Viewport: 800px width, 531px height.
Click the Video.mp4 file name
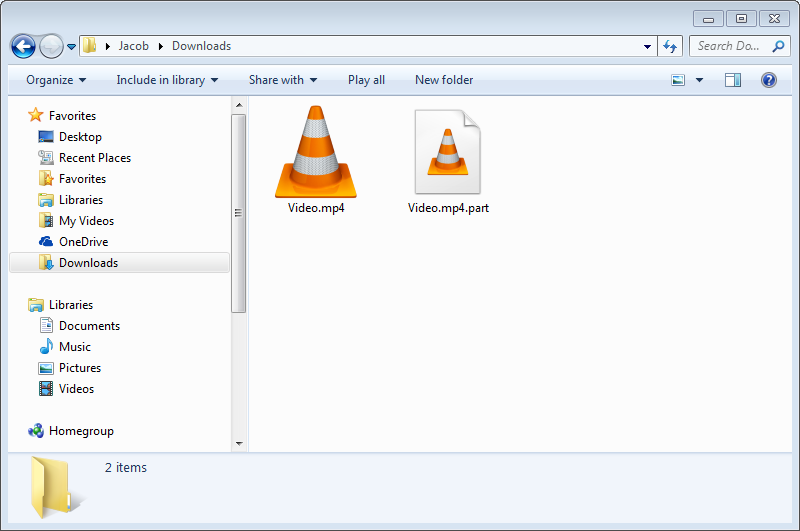click(x=316, y=208)
